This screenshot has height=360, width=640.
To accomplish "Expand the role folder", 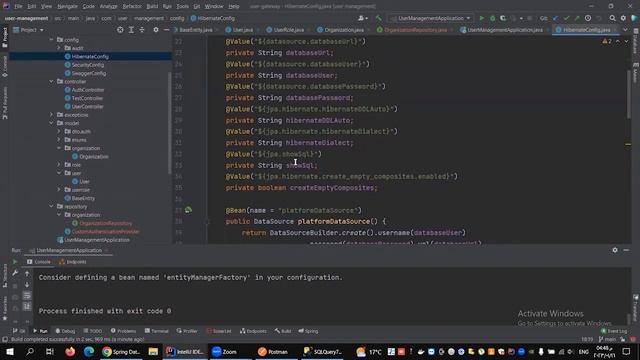I will (59, 164).
